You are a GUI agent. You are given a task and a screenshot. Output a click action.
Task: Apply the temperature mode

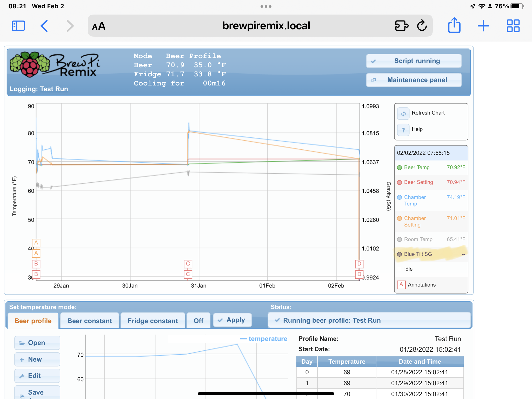pos(232,320)
